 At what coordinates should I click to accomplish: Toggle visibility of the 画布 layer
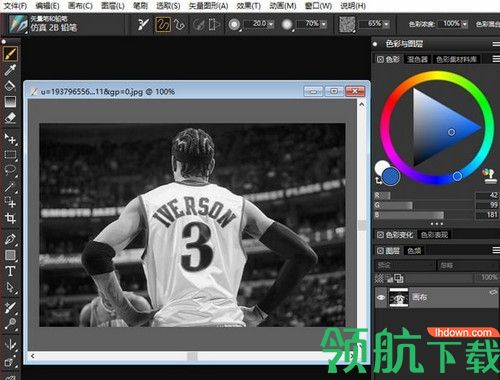click(x=381, y=297)
